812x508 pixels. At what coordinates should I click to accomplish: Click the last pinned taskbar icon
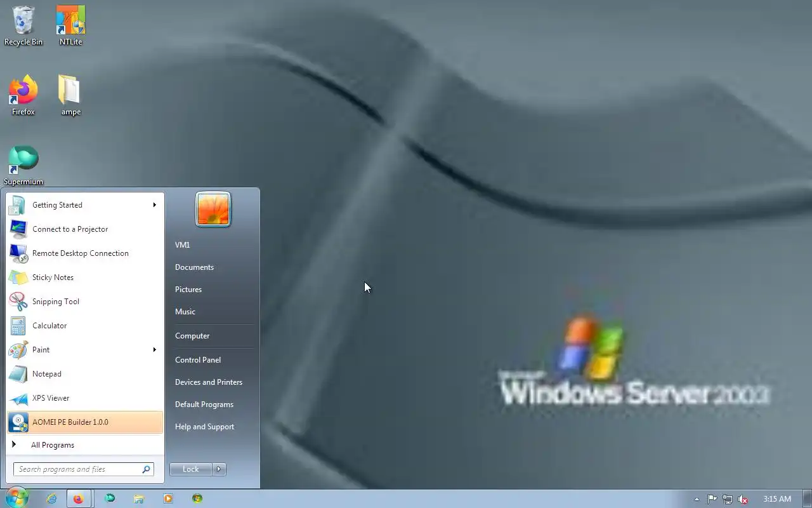(x=197, y=498)
